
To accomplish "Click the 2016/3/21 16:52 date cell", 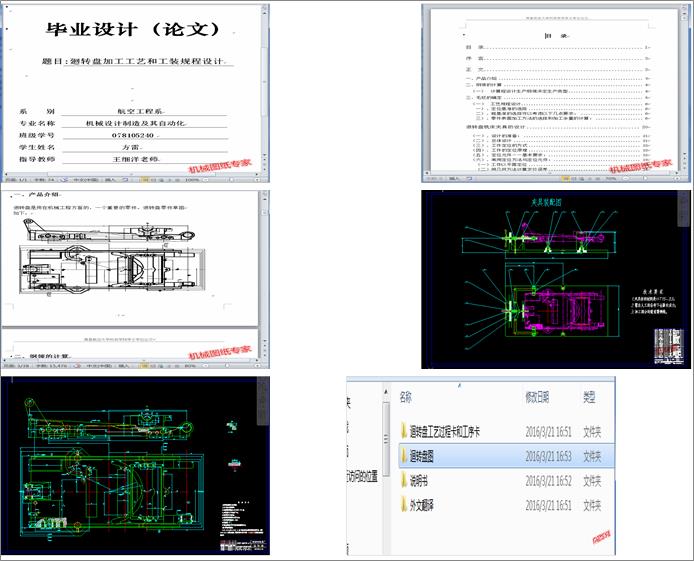I will pyautogui.click(x=548, y=481).
